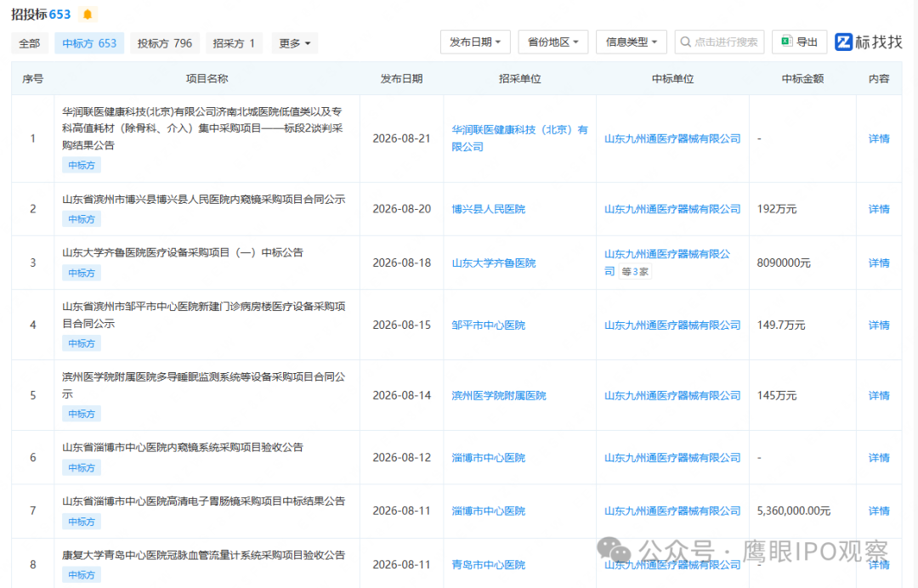Click the 滨州医学院附属医院 purchaser link
This screenshot has width=918, height=588.
[x=499, y=395]
